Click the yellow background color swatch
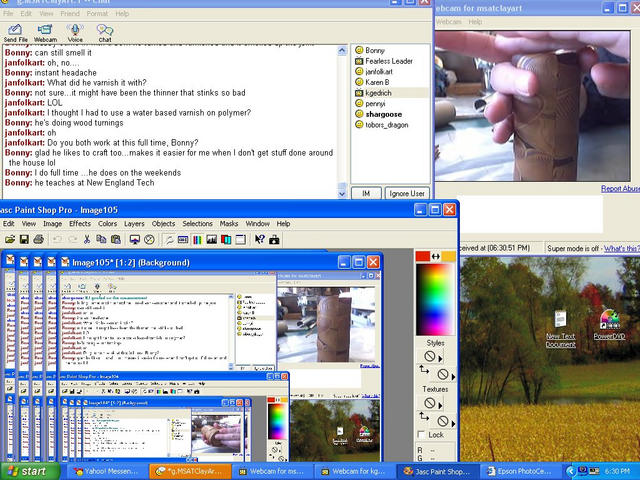Image resolution: width=640 pixels, height=480 pixels. click(x=449, y=256)
